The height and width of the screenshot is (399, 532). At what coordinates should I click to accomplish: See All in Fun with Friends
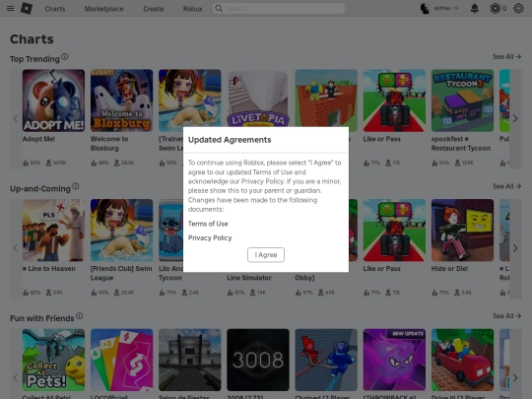pyautogui.click(x=507, y=316)
